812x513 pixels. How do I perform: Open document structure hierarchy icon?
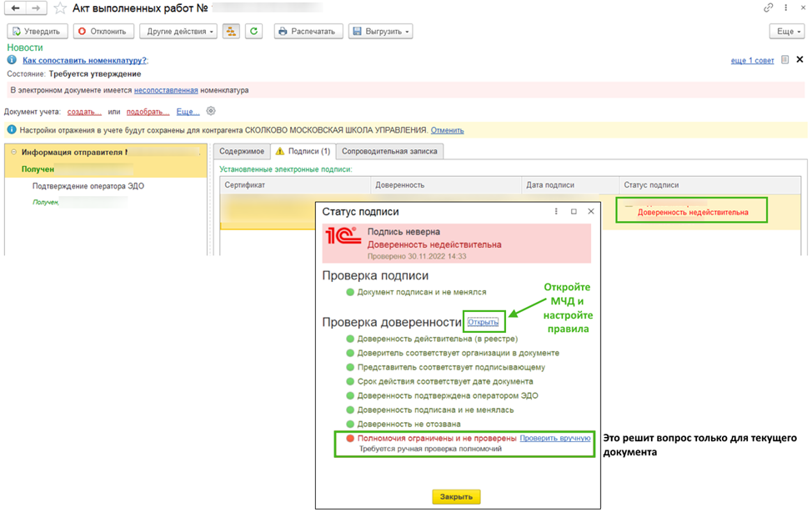click(x=231, y=32)
